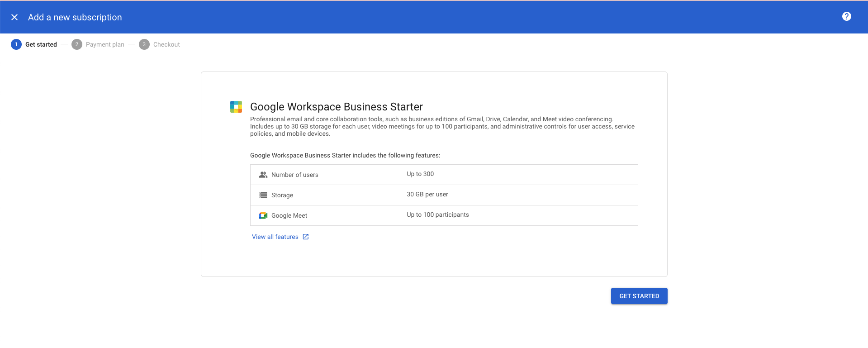Click the Google Workspace logo icon
Viewport: 868px width, 348px height.
236,107
